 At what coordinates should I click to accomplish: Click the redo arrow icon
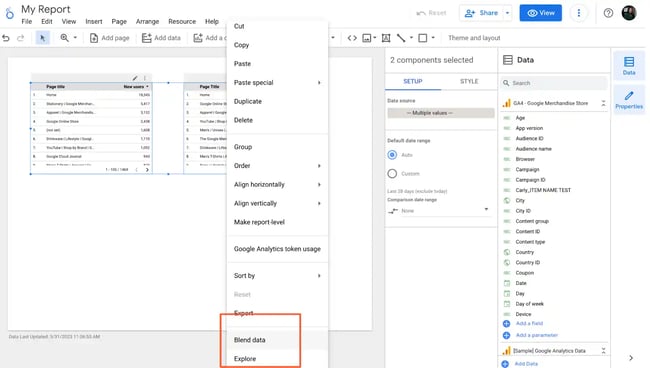[20, 38]
